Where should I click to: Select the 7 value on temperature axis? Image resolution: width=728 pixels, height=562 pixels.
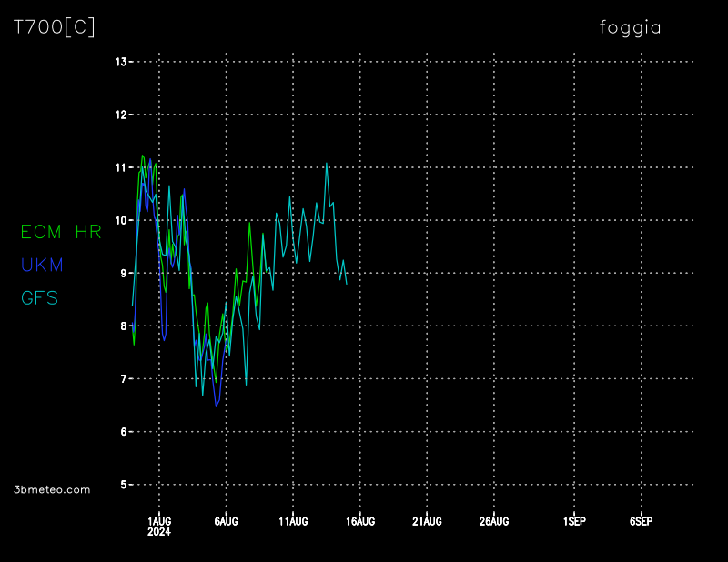click(122, 378)
